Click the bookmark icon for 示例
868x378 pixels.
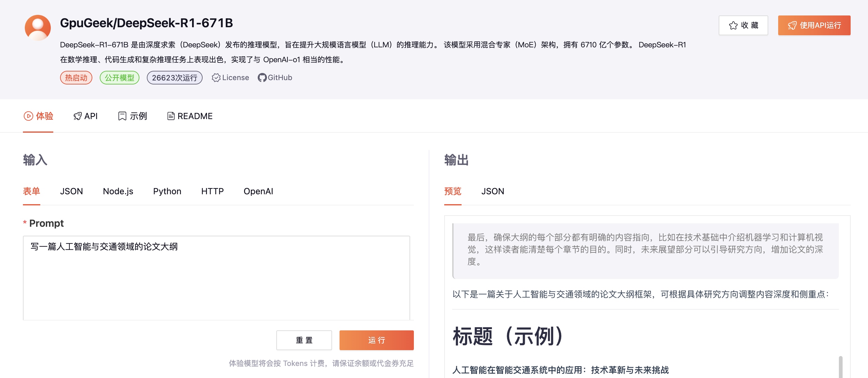122,116
